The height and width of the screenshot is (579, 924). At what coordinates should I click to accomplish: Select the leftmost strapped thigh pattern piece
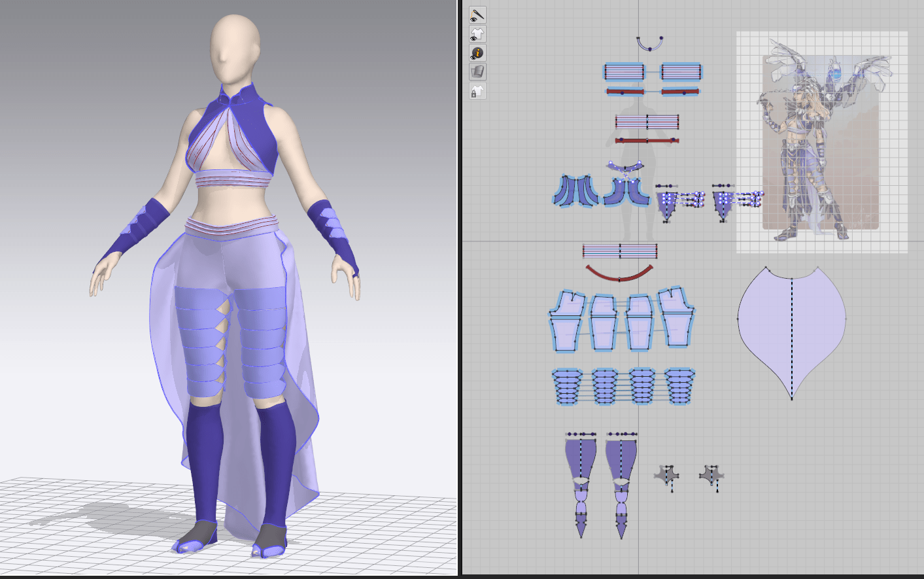pos(567,387)
